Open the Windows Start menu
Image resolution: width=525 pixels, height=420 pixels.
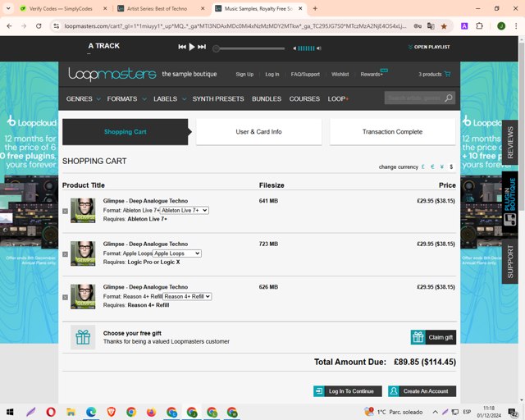tap(10, 412)
